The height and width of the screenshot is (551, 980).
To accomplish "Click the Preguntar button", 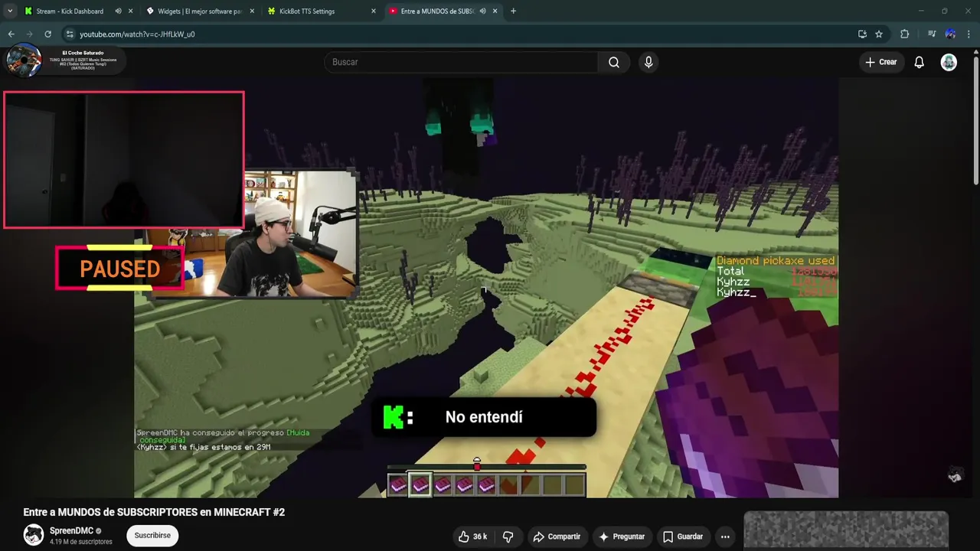I will pos(622,536).
